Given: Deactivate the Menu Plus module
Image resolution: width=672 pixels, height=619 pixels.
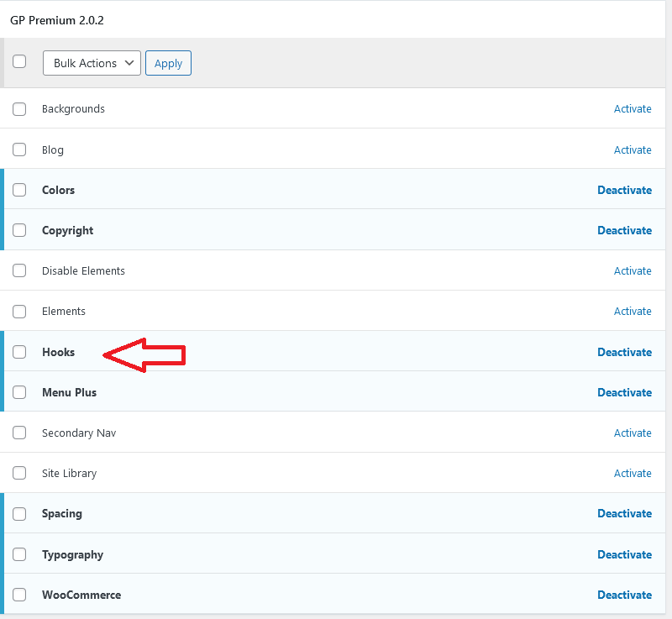Looking at the screenshot, I should 624,392.
